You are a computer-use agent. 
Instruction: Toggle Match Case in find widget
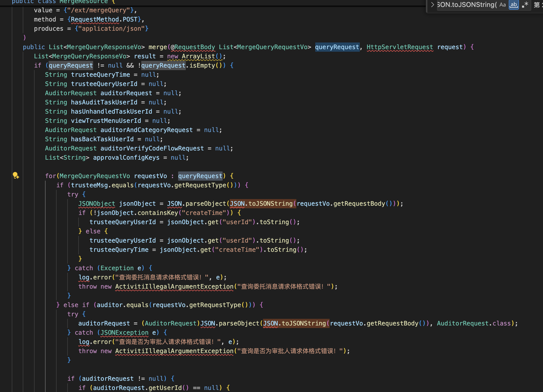click(502, 5)
